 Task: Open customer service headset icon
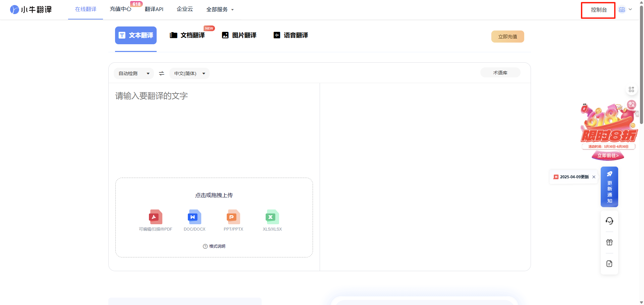click(x=609, y=221)
